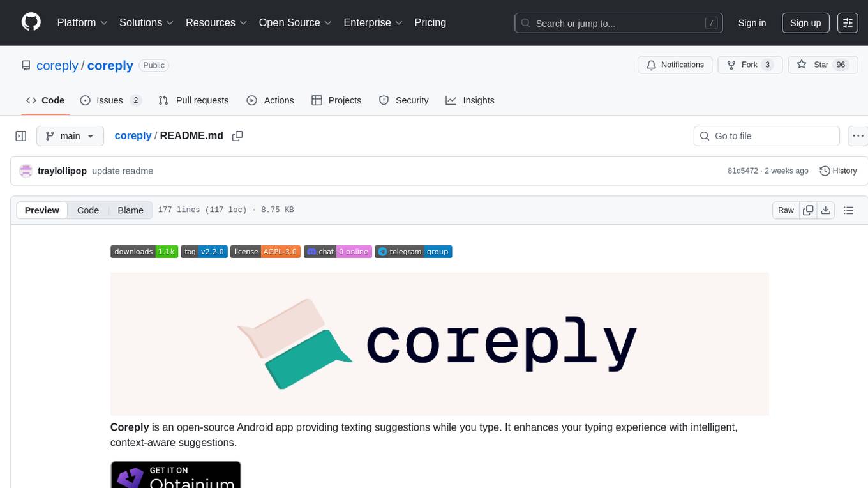Image resolution: width=868 pixels, height=488 pixels.
Task: Open the coreply logo banner image
Action: click(439, 344)
